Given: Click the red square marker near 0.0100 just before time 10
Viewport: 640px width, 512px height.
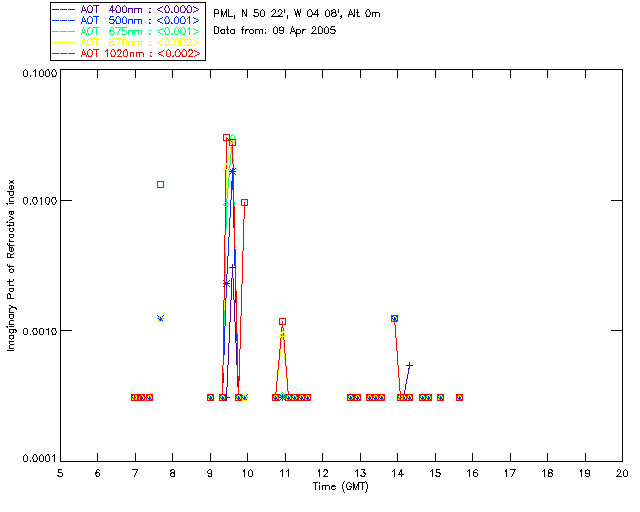Looking at the screenshot, I should 244,203.
